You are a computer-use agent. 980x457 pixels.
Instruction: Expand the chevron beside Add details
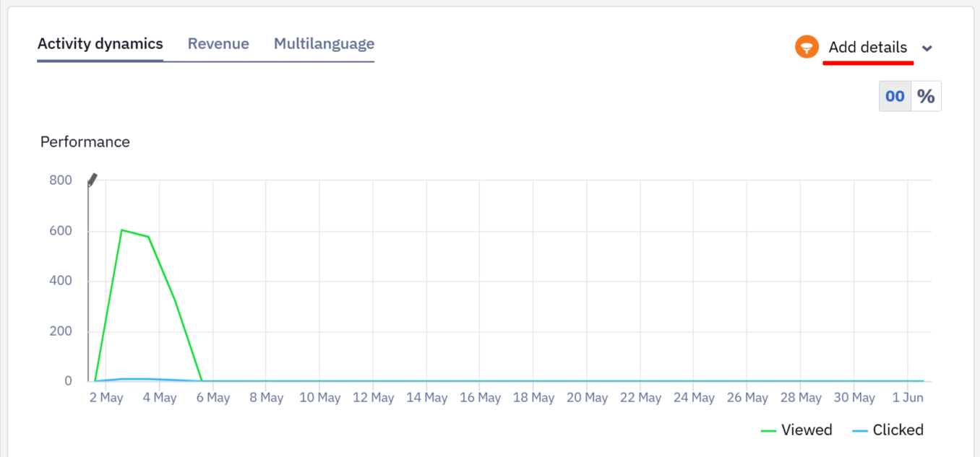[x=927, y=48]
